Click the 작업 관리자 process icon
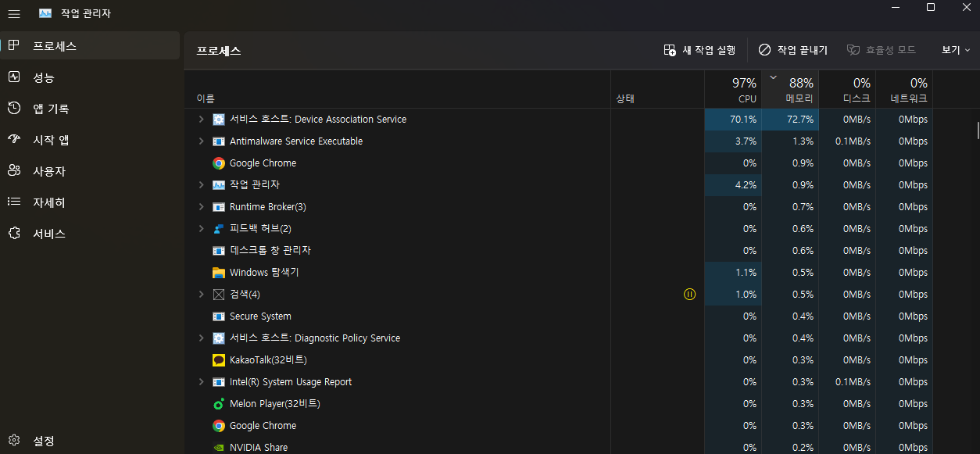Image resolution: width=980 pixels, height=454 pixels. (x=219, y=185)
